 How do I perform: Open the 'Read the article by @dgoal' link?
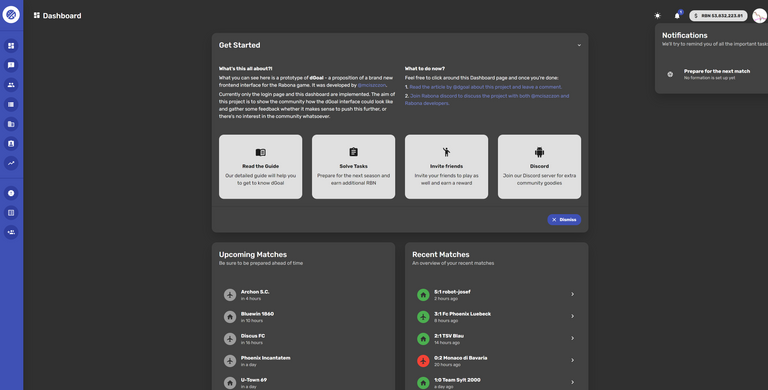[x=485, y=87]
